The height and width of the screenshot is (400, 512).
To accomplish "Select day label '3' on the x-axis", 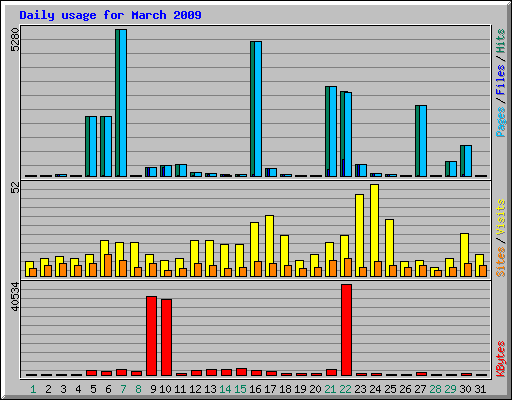I will (63, 389).
